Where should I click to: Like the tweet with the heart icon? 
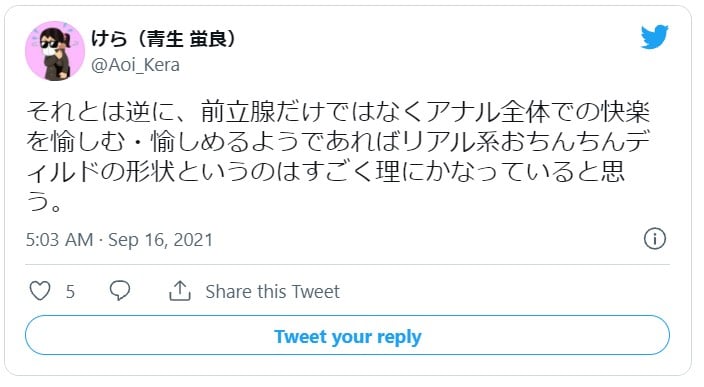pyautogui.click(x=40, y=291)
